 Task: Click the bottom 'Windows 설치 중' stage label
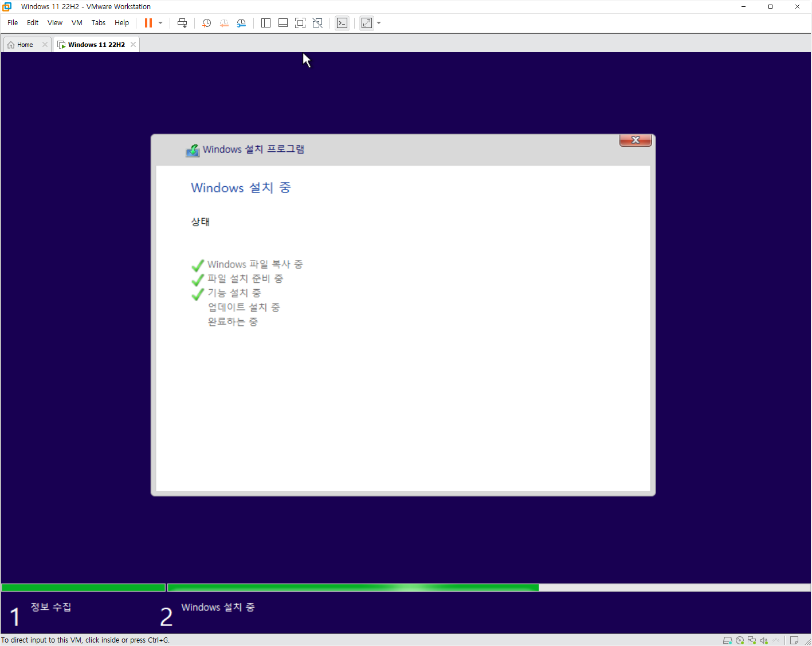pyautogui.click(x=218, y=607)
